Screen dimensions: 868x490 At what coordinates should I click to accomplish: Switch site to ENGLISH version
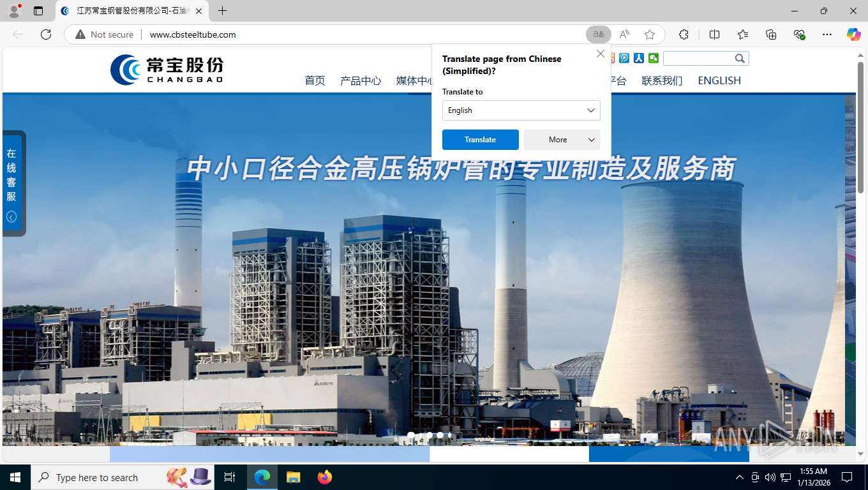point(719,80)
